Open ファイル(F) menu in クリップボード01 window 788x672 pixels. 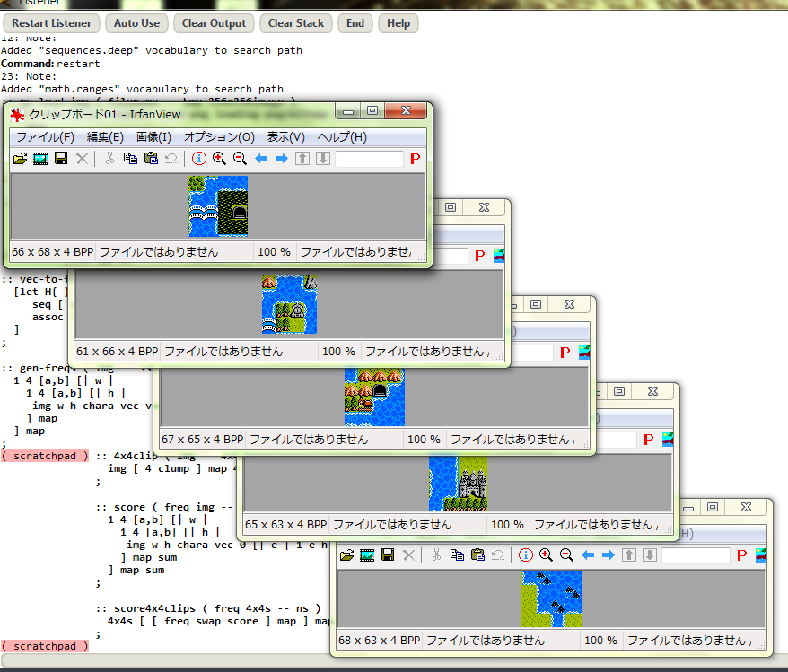point(45,137)
